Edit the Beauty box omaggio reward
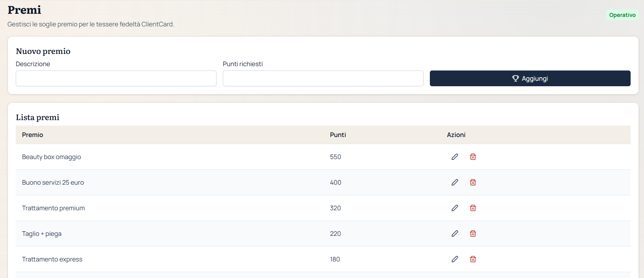Viewport: 644px width, 278px height. (455, 157)
